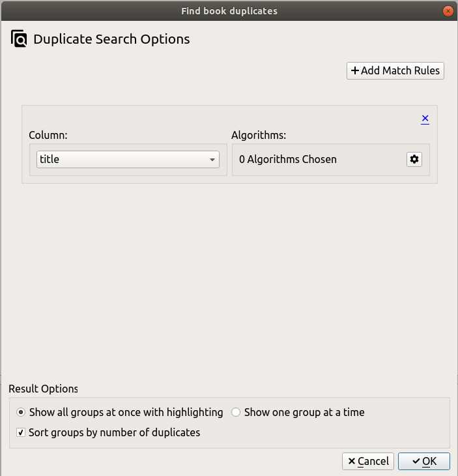Click the X icon on the Cancel button
This screenshot has width=458, height=476.
pos(352,462)
